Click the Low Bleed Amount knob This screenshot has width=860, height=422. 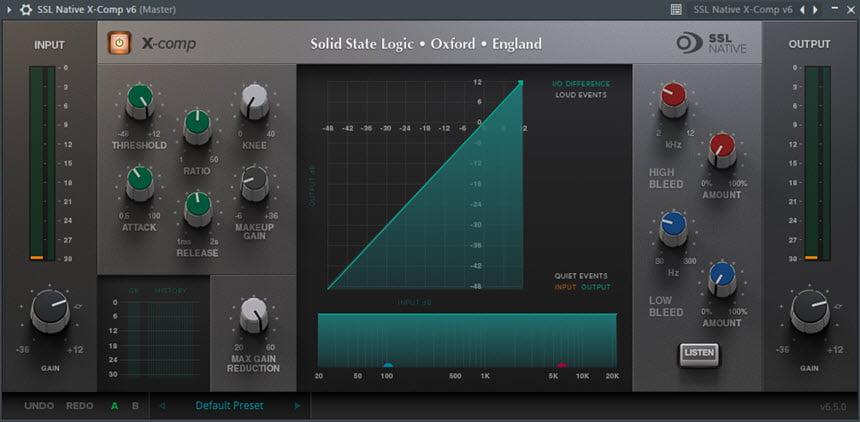click(x=722, y=280)
